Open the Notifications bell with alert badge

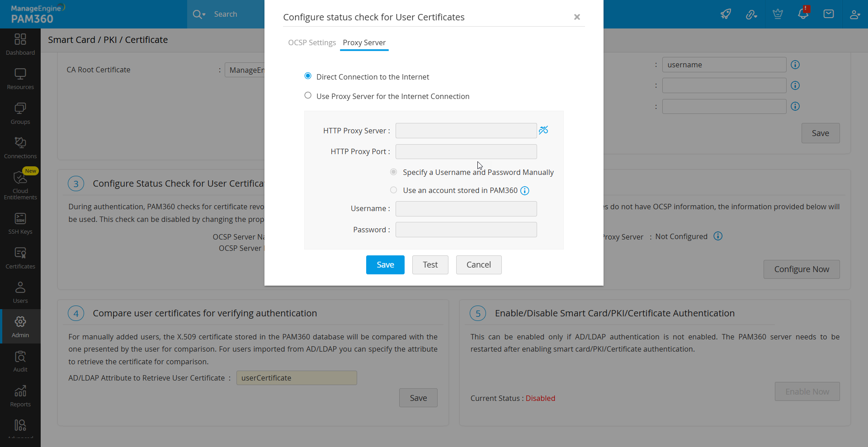(803, 14)
